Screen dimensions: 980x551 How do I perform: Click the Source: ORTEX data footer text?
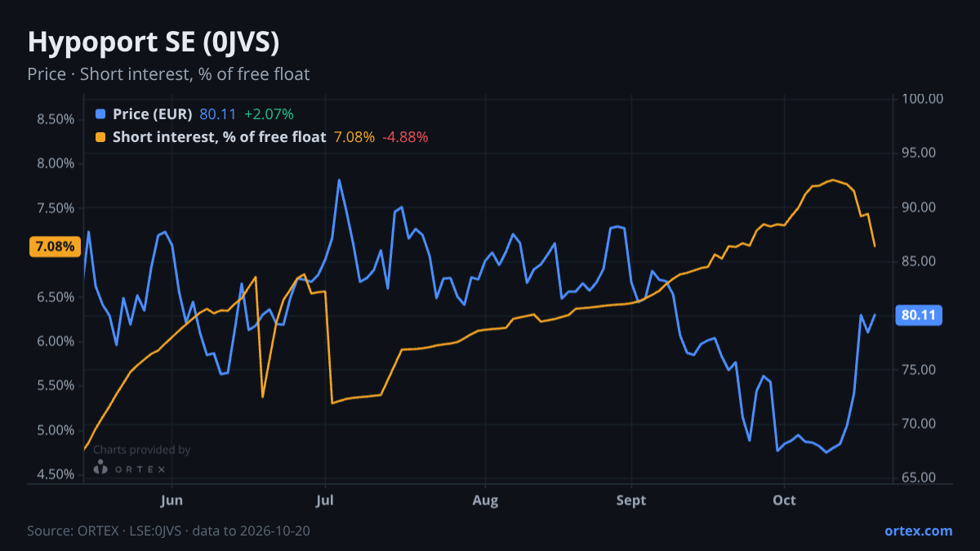point(168,531)
